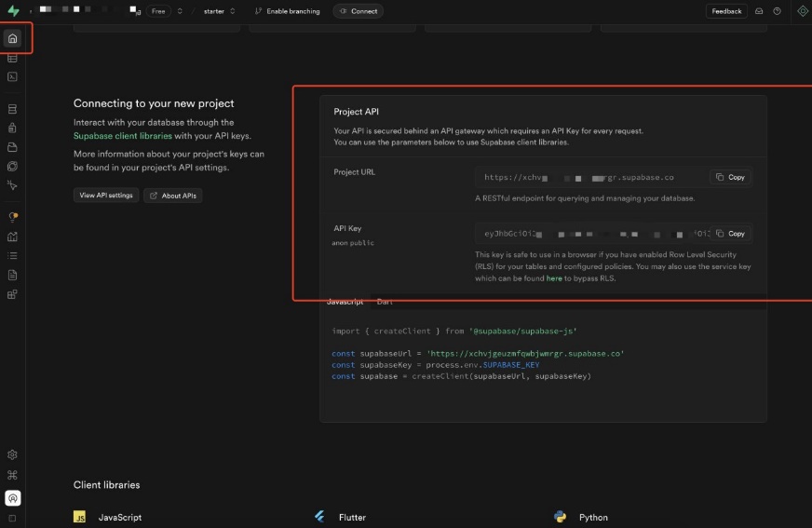Click the Enable branching button
The width and height of the screenshot is (812, 528).
tap(287, 11)
